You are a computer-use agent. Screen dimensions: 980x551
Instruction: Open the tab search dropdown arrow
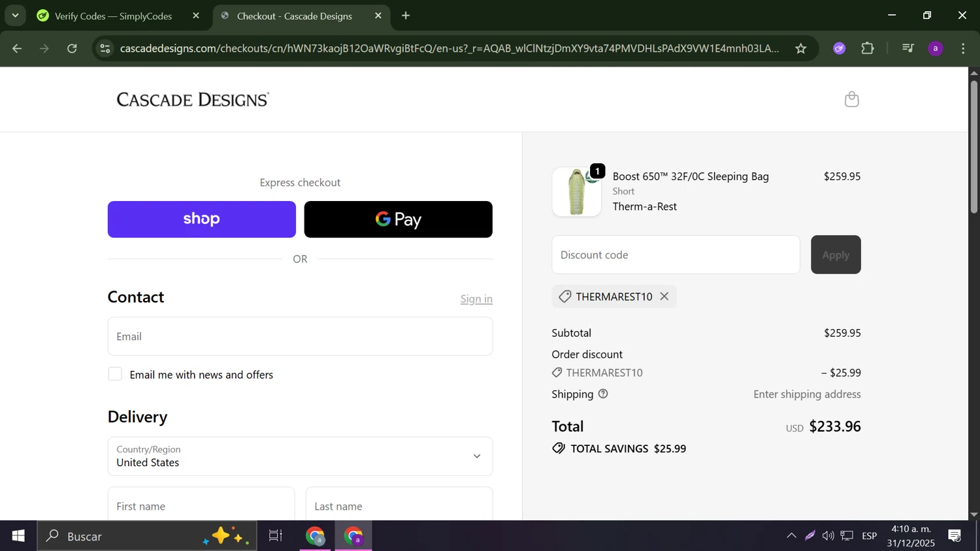(x=15, y=16)
